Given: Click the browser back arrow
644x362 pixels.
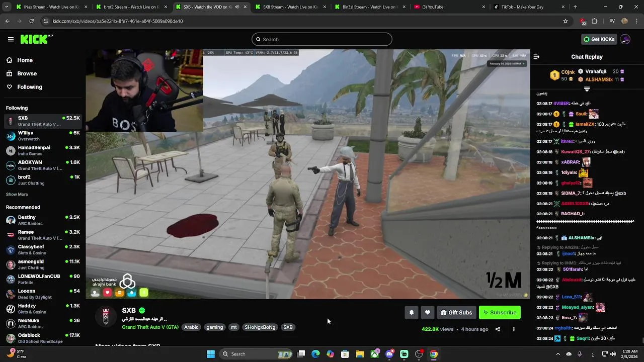Looking at the screenshot, I should click(8, 21).
